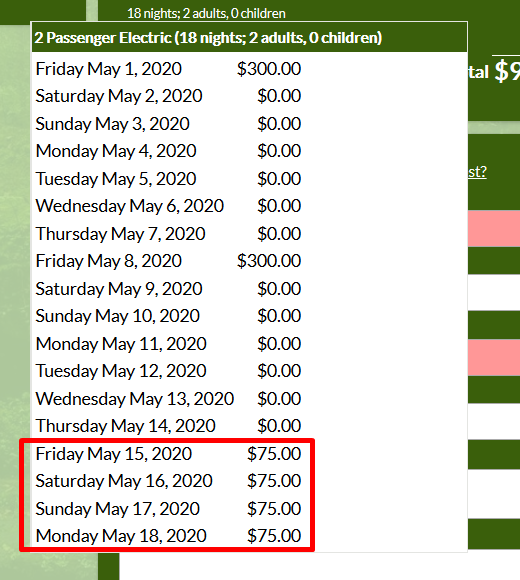520x580 pixels.
Task: Select the Tuesday May 5, 2020 row
Action: (x=168, y=179)
